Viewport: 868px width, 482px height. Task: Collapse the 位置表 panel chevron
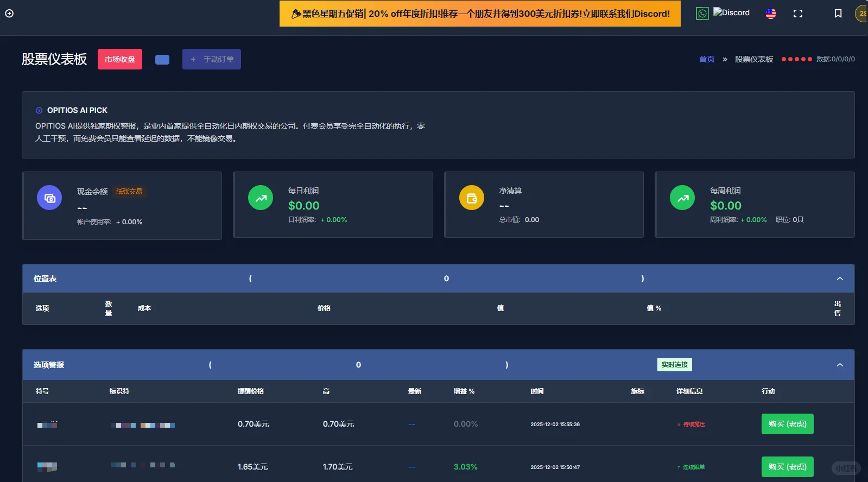840,278
